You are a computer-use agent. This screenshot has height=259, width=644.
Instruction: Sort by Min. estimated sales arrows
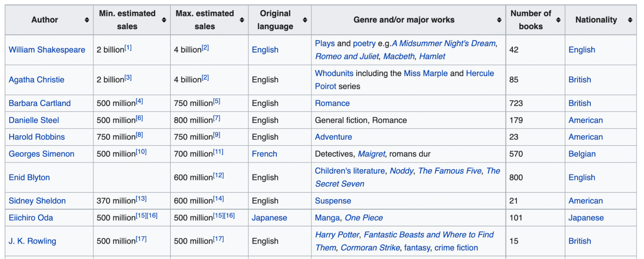[164, 20]
